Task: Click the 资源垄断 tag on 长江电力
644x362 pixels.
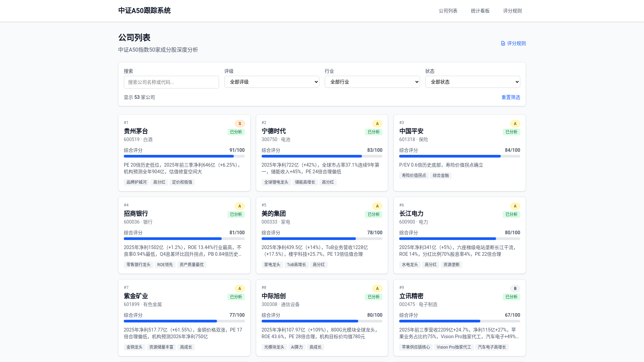Action: click(451, 265)
